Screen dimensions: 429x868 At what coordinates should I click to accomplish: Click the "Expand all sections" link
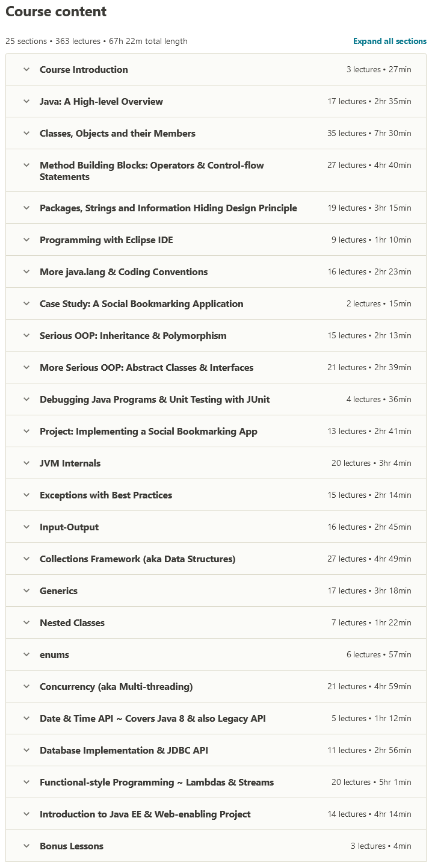pyautogui.click(x=389, y=42)
